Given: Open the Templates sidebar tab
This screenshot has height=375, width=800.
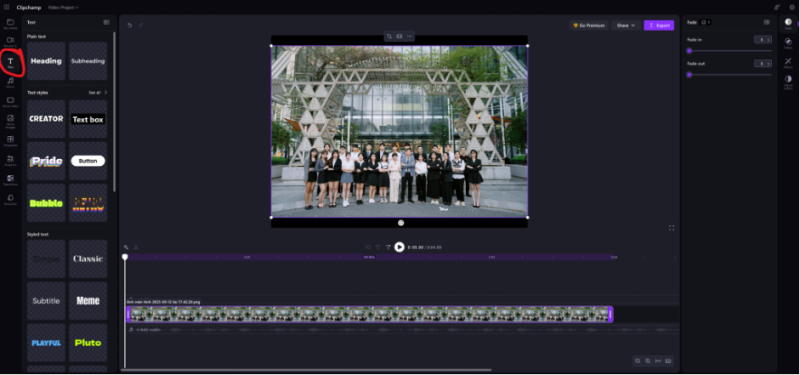Looking at the screenshot, I should [10, 141].
